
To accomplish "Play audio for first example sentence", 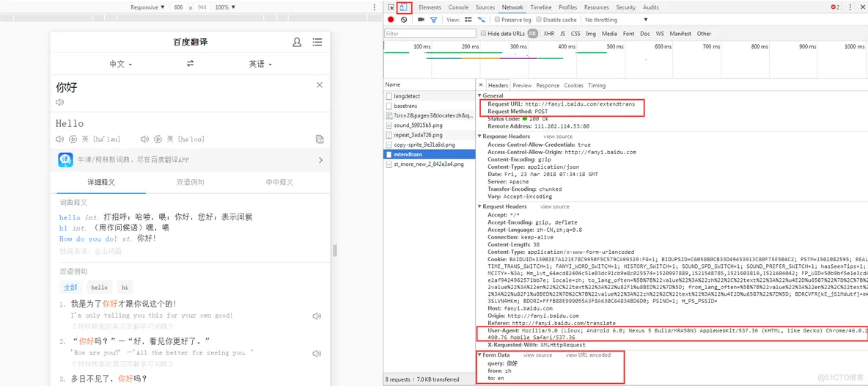I will point(317,316).
